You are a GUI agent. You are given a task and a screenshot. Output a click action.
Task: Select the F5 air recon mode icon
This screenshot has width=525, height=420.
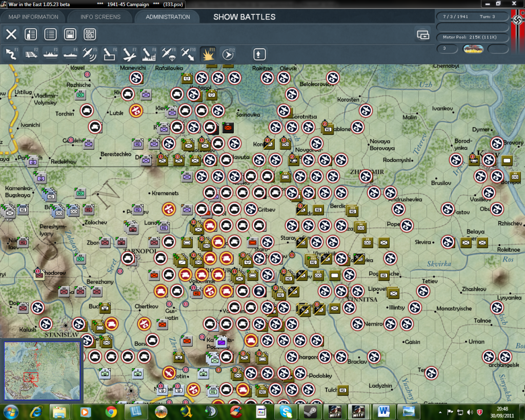[x=90, y=54]
